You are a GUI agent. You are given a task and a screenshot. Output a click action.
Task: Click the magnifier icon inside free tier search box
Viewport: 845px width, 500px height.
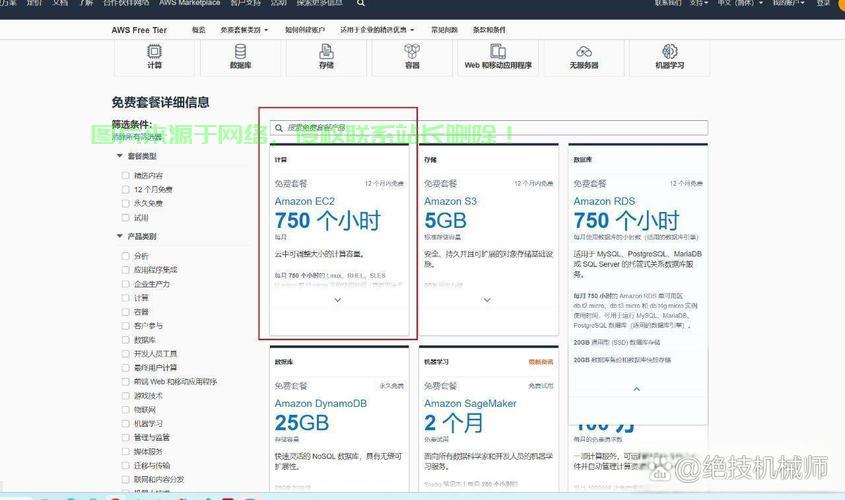tap(279, 128)
